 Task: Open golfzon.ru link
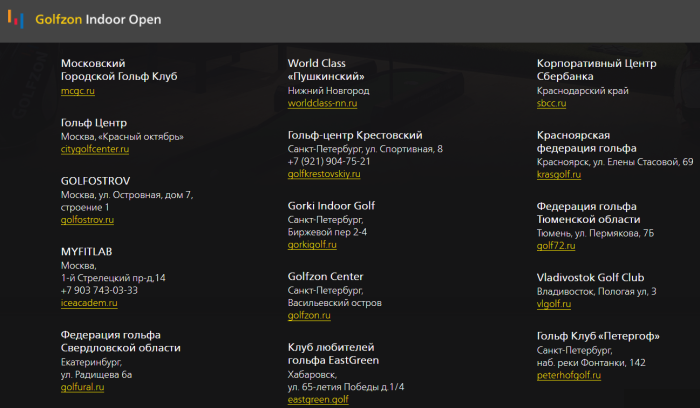click(x=309, y=315)
